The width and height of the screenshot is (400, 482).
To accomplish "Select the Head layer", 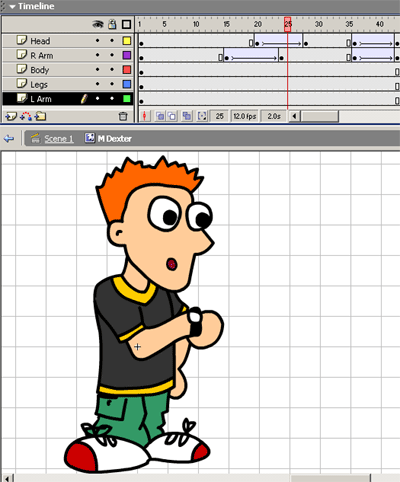I will (x=40, y=41).
